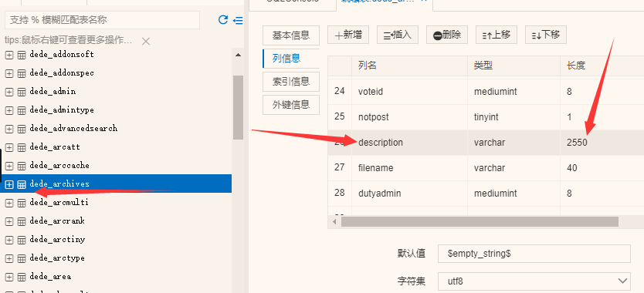Click the 下移 button
This screenshot has height=293, width=644.
point(546,35)
